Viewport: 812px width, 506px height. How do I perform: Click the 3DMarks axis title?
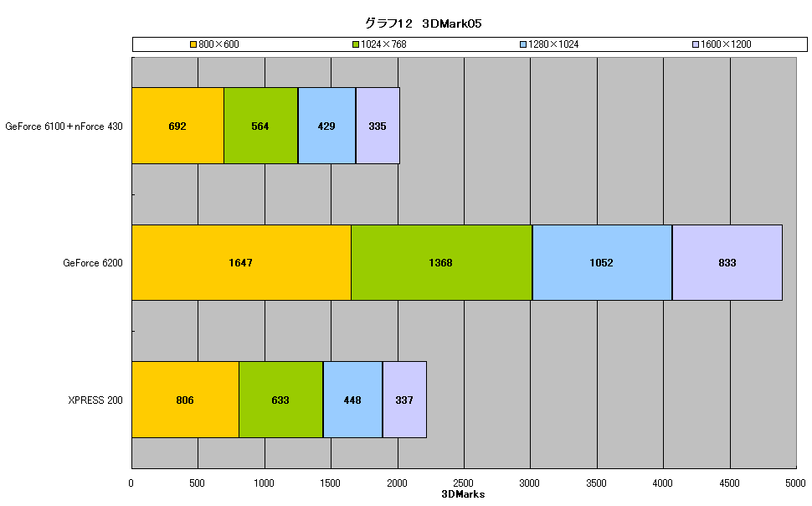tap(463, 494)
